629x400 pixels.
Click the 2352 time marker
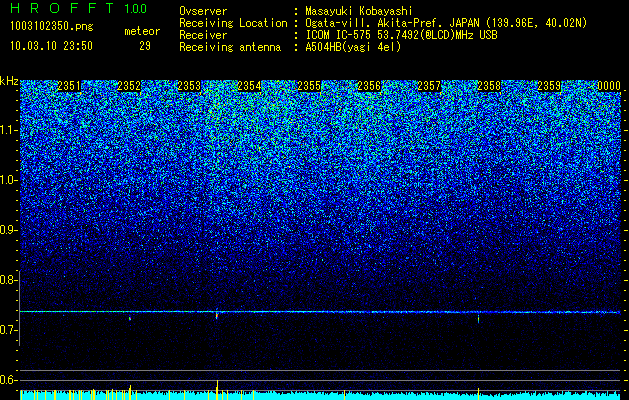coord(129,86)
